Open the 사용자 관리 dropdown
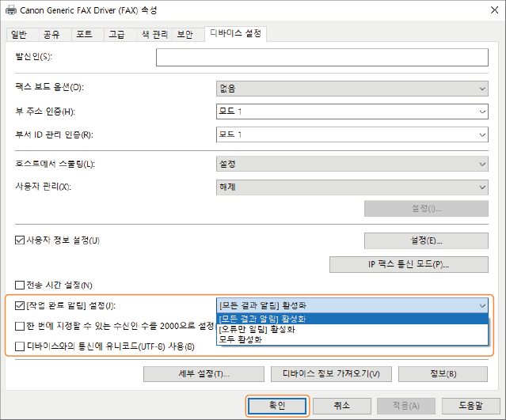 352,187
